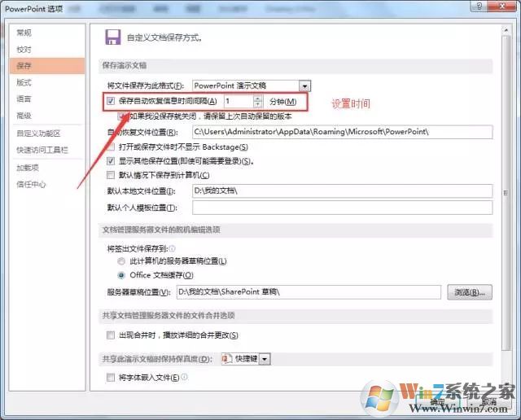Click the 默认个人模板位置 input field
The image size is (521, 420).
[x=342, y=208]
